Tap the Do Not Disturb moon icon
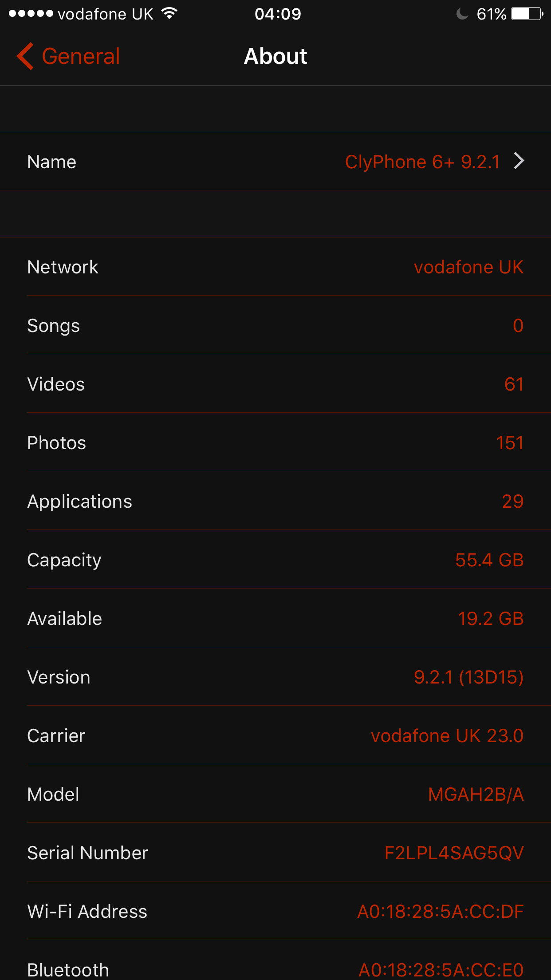The width and height of the screenshot is (551, 980). tap(462, 14)
